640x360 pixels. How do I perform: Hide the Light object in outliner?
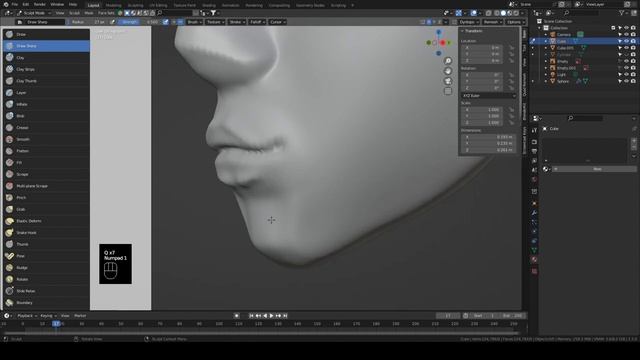(626, 75)
